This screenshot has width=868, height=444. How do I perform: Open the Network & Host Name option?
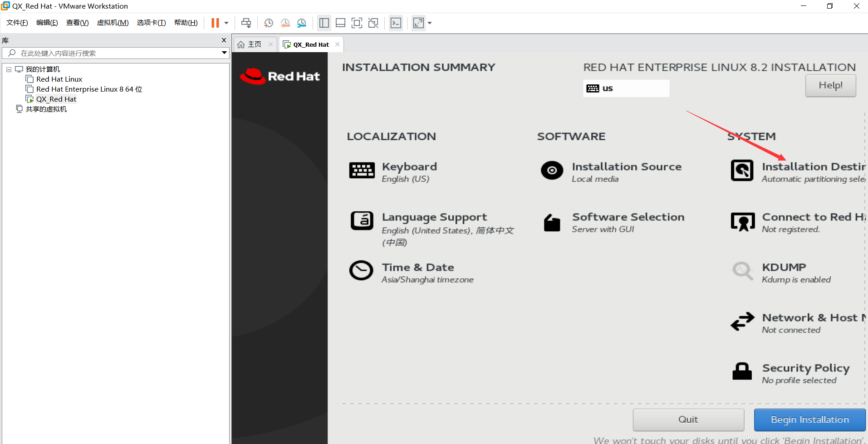click(814, 323)
